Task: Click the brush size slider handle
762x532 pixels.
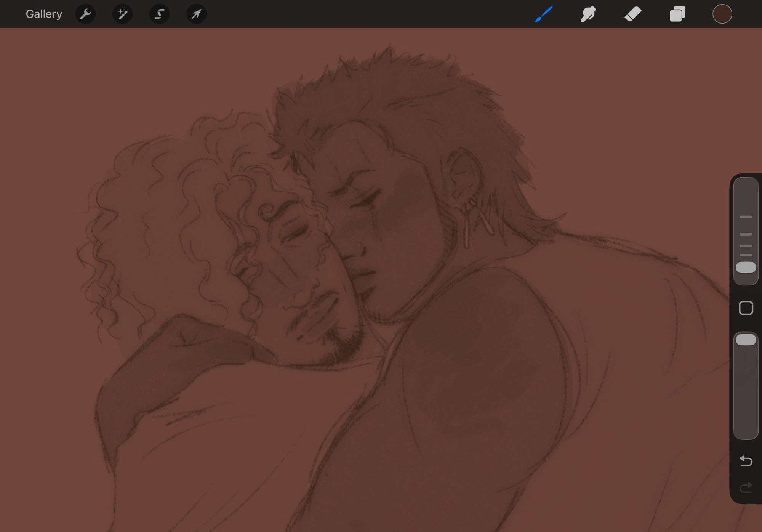Action: (x=746, y=268)
